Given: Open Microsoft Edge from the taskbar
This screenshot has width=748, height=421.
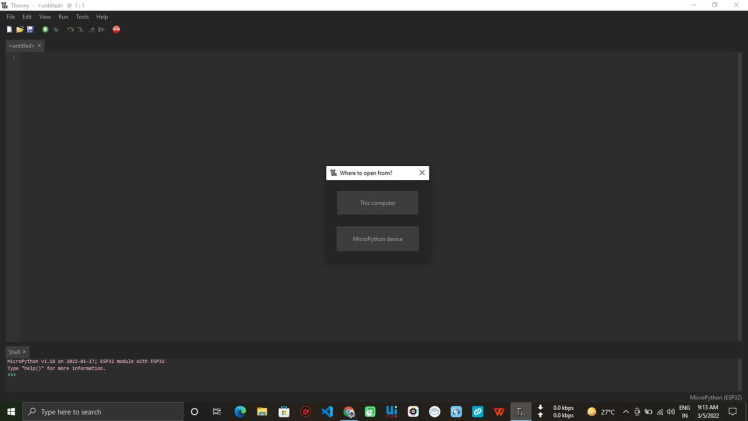Looking at the screenshot, I should pos(240,411).
